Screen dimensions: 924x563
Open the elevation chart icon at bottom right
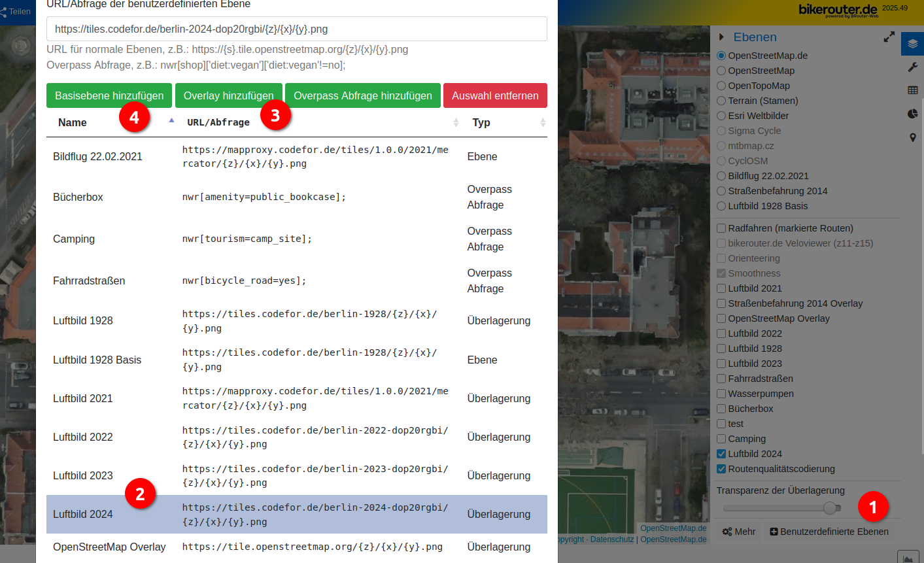pyautogui.click(x=908, y=558)
